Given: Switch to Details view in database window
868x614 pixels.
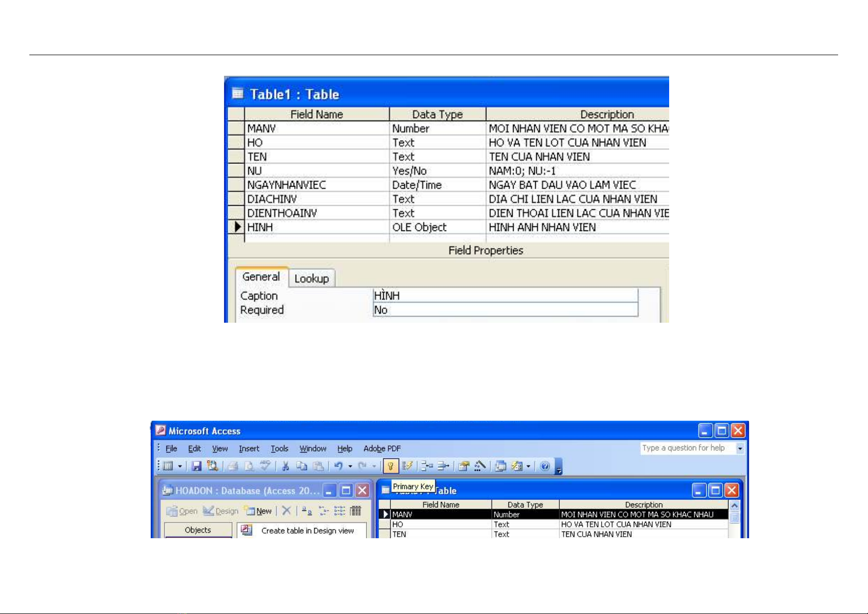Looking at the screenshot, I should tap(355, 511).
